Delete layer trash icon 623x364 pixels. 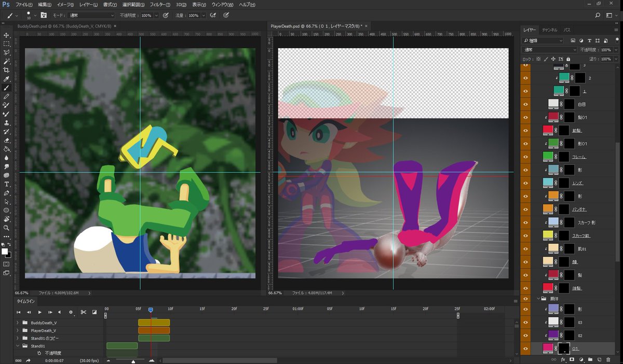[608, 359]
